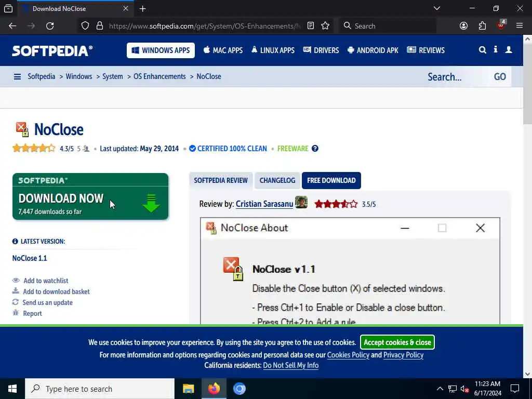Open the extensions puzzle icon
This screenshot has height=399, width=532.
coord(482,26)
